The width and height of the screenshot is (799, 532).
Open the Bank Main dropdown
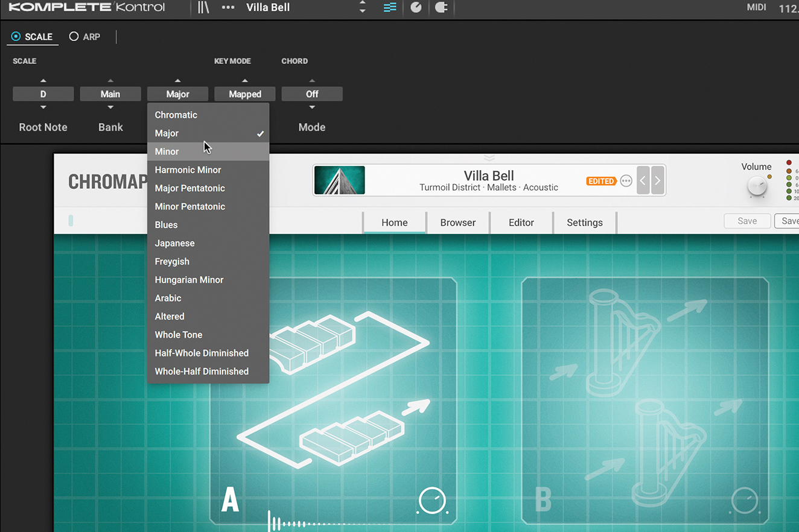pos(110,94)
